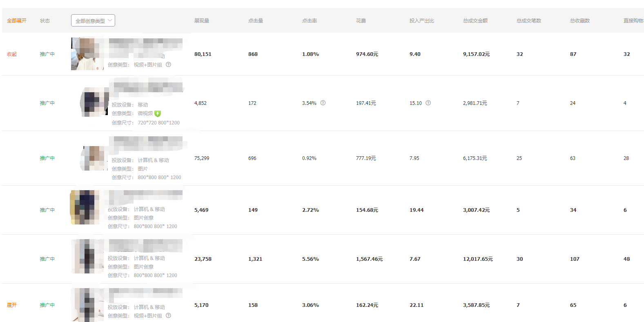Click the 总收藏数 column header
The image size is (644, 322).
pos(580,20)
